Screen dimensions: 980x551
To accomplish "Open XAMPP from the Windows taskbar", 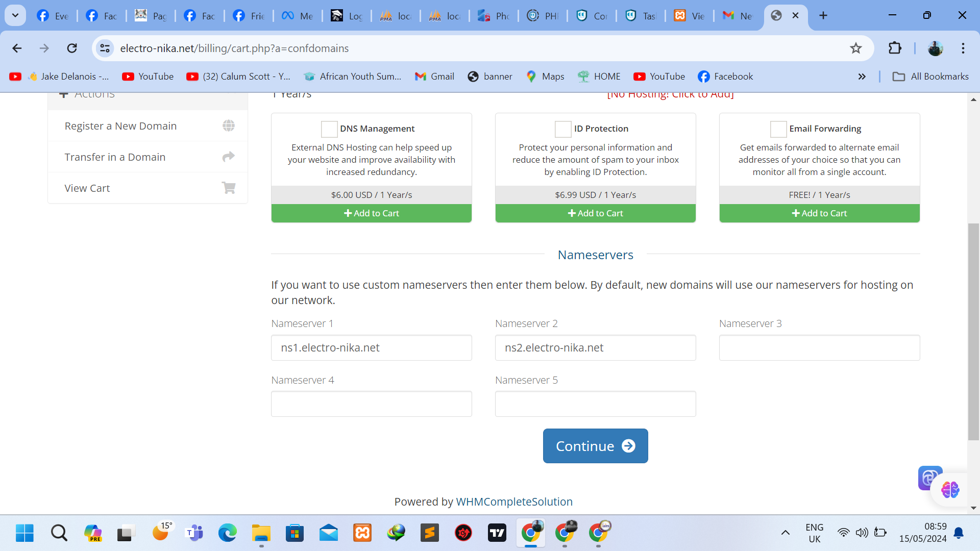I will (x=362, y=533).
